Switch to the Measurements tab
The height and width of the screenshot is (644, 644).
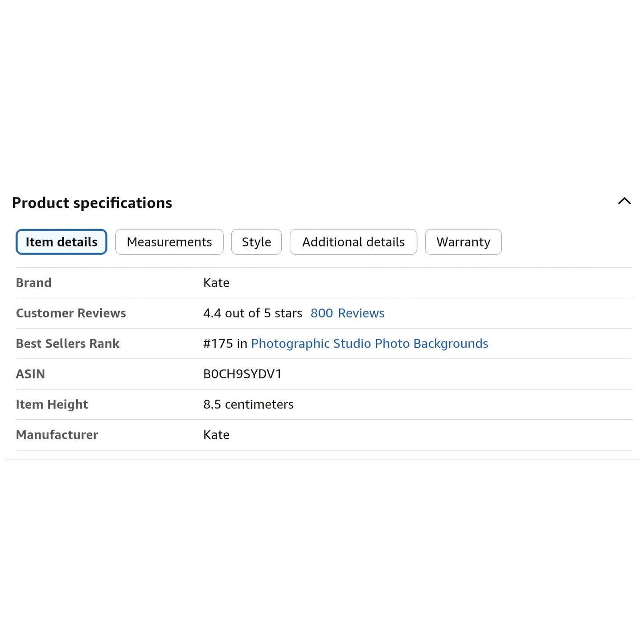point(169,242)
